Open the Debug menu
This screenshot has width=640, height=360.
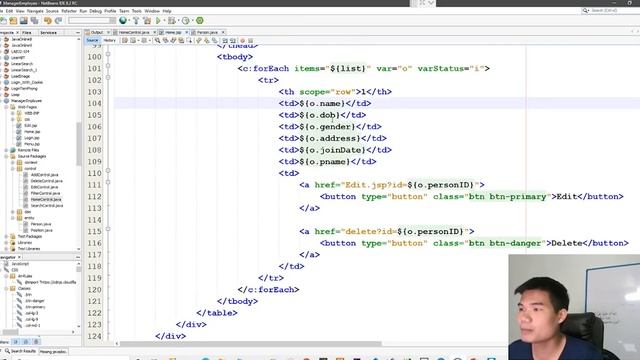tap(96, 11)
